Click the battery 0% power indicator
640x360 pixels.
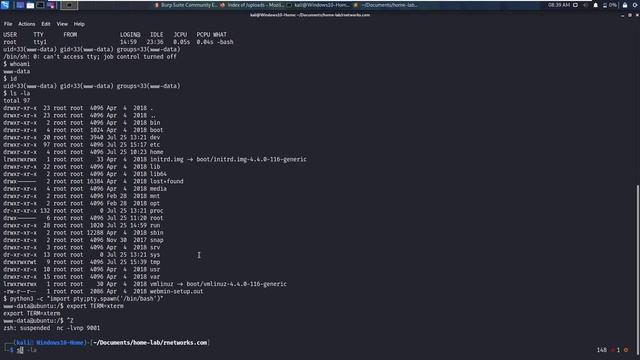click(x=609, y=5)
